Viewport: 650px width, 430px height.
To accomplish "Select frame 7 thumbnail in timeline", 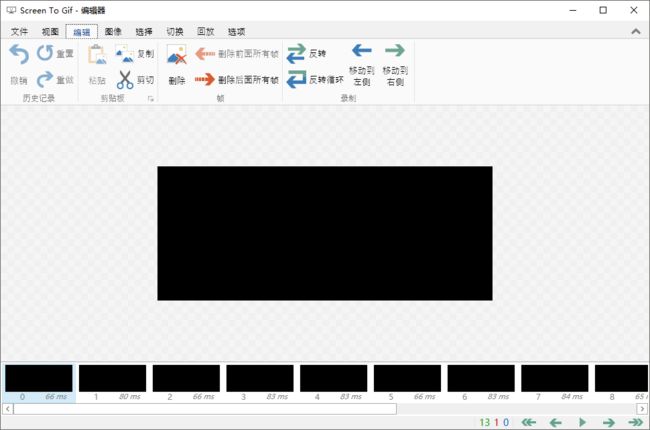I will (555, 378).
